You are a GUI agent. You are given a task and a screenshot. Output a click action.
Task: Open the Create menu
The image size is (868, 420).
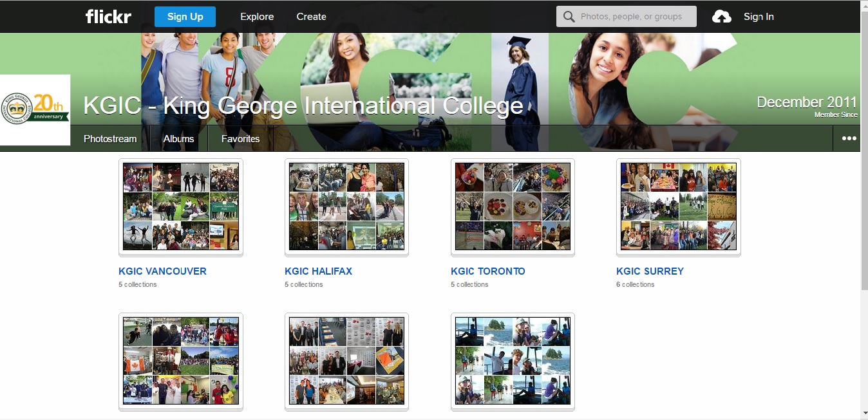pyautogui.click(x=311, y=17)
